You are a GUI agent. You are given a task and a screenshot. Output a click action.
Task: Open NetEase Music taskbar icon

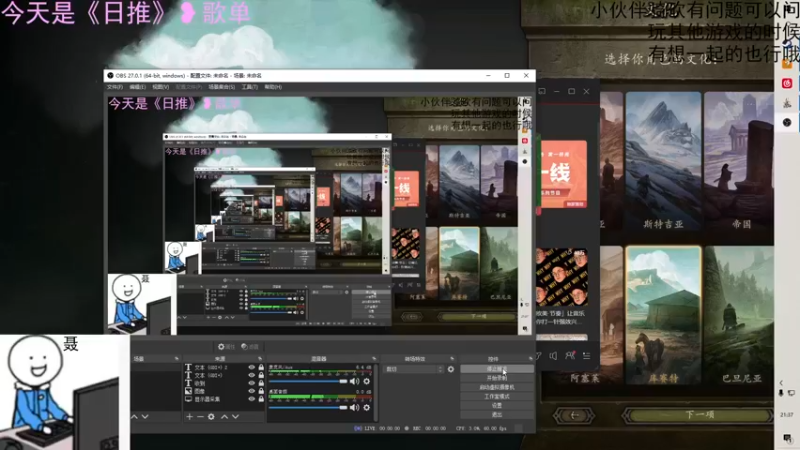click(787, 83)
